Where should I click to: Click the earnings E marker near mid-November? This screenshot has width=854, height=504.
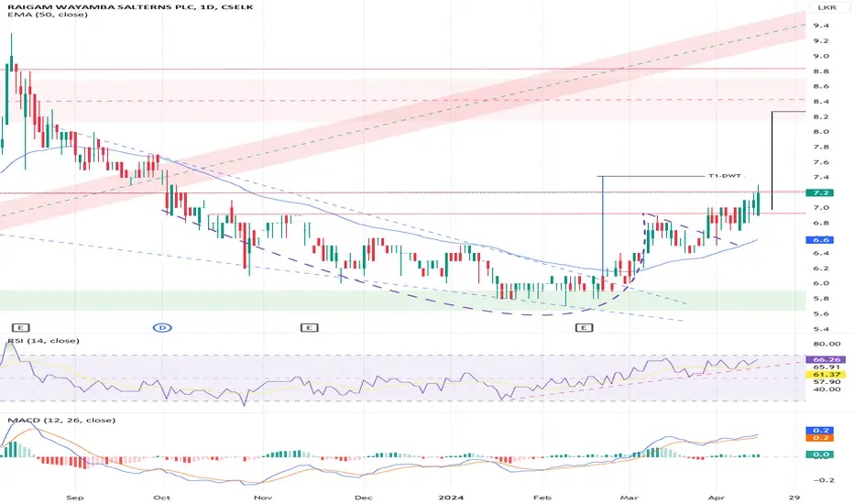[310, 327]
